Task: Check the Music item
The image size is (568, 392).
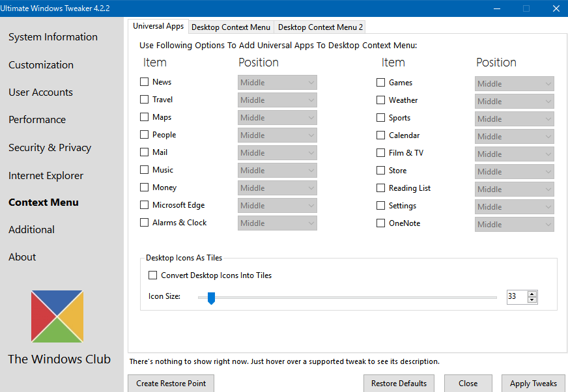Action: click(144, 169)
